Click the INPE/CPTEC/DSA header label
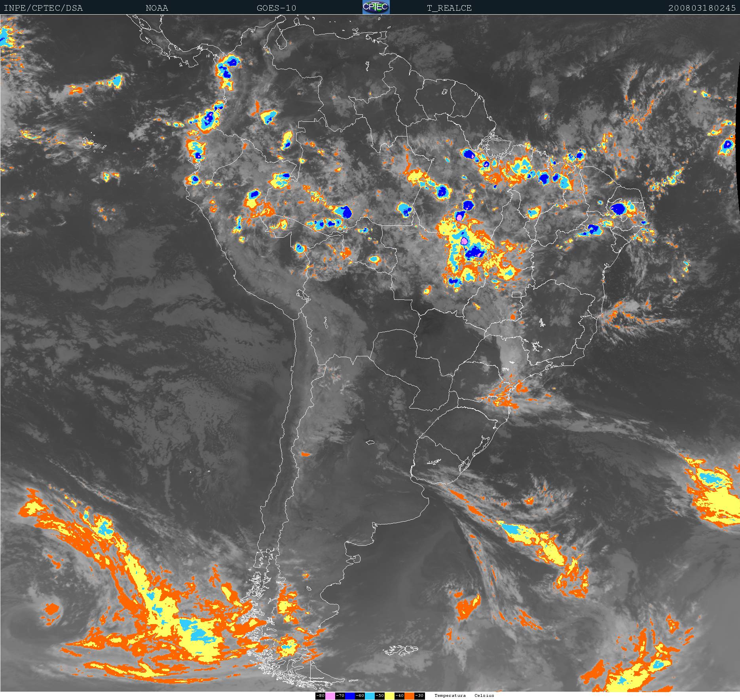Viewport: 740px width, 700px height. pyautogui.click(x=43, y=8)
